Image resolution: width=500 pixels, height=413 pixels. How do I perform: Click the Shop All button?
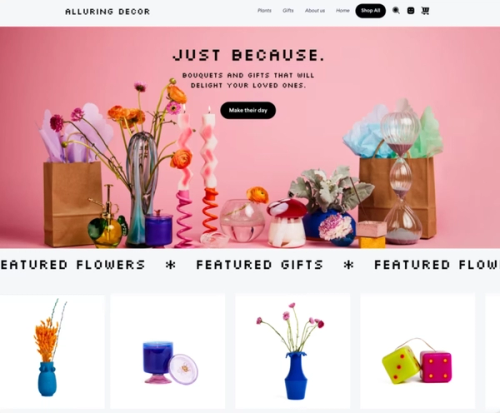370,11
